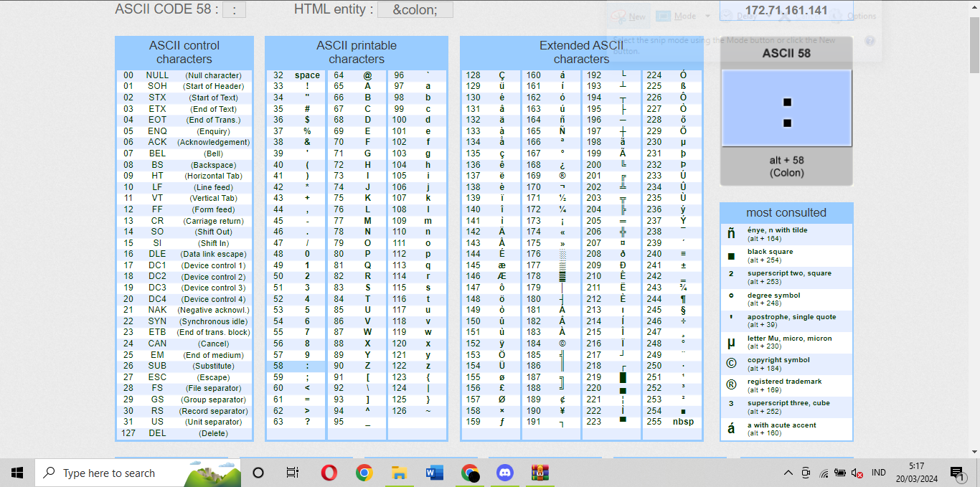Click the &colon; HTML entity field

coord(415,9)
